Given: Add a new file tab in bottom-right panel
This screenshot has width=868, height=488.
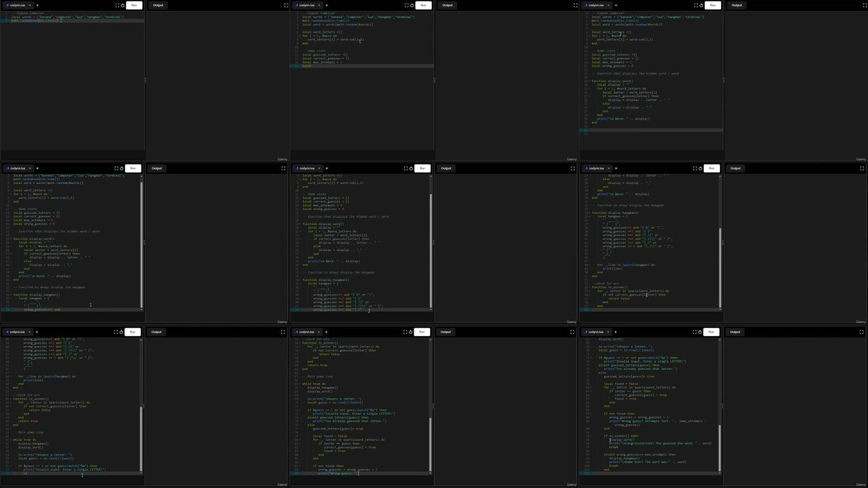Looking at the screenshot, I should pyautogui.click(x=615, y=332).
